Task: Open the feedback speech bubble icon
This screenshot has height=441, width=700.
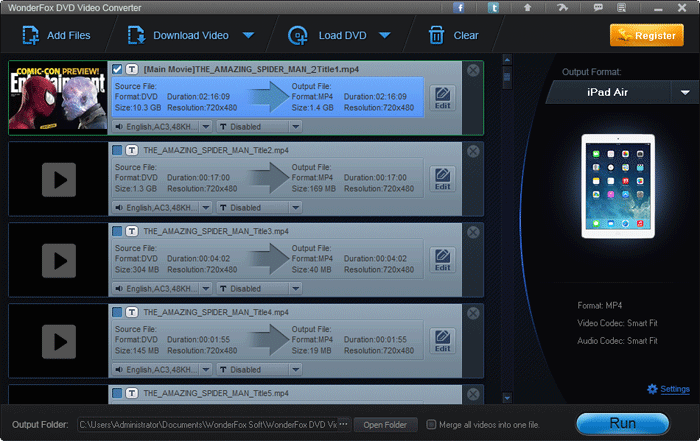Action: 598,8
